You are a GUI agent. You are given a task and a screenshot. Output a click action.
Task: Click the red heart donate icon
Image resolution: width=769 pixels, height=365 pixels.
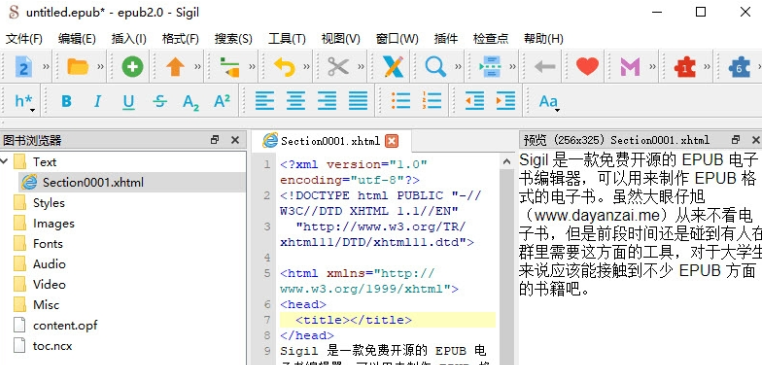587,66
